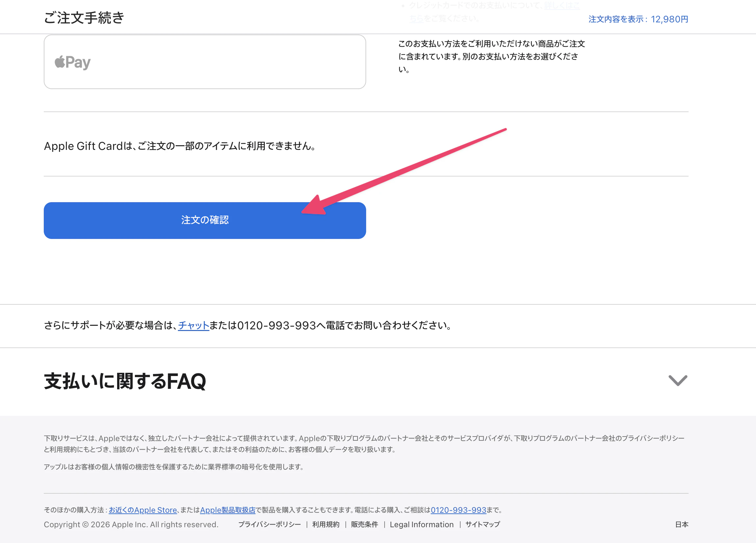
Task: Open the Apple製品取扱店 link
Action: pyautogui.click(x=228, y=510)
